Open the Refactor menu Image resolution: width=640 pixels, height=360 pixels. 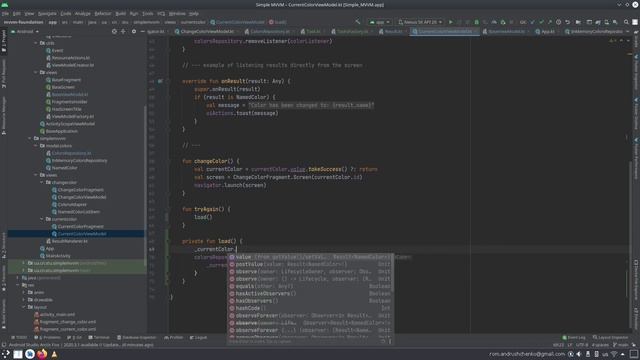[103, 13]
